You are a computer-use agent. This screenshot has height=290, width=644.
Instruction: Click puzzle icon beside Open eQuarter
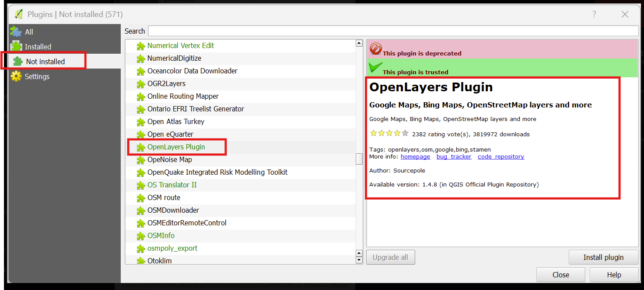click(x=141, y=135)
